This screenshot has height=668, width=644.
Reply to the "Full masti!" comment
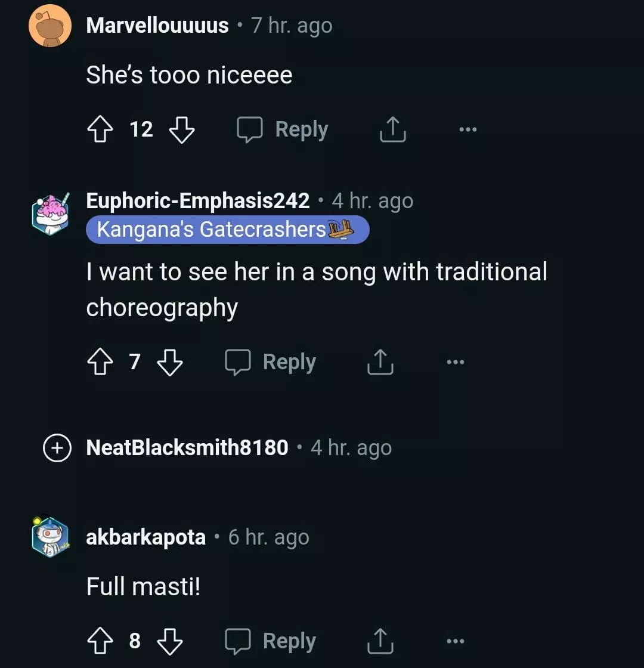point(271,641)
